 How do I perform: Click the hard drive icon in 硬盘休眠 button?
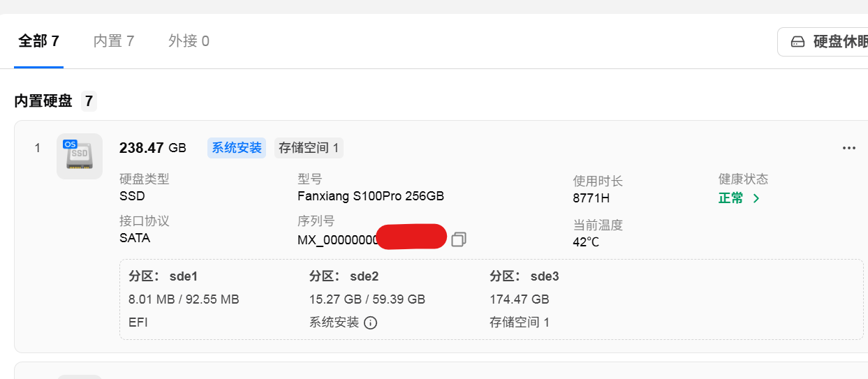click(797, 42)
